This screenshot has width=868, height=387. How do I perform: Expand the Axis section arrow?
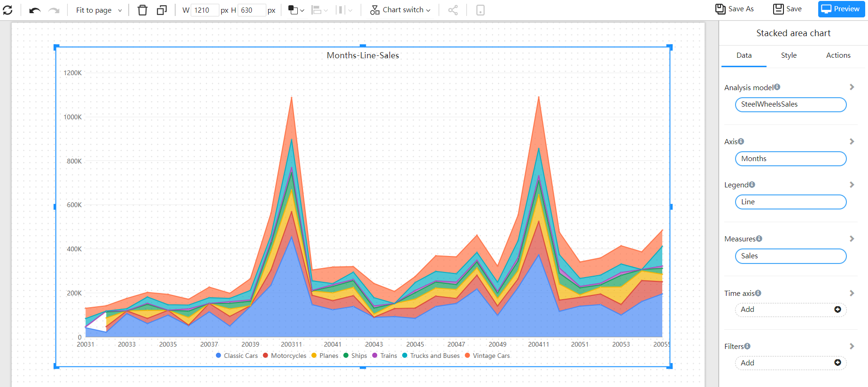coord(852,141)
